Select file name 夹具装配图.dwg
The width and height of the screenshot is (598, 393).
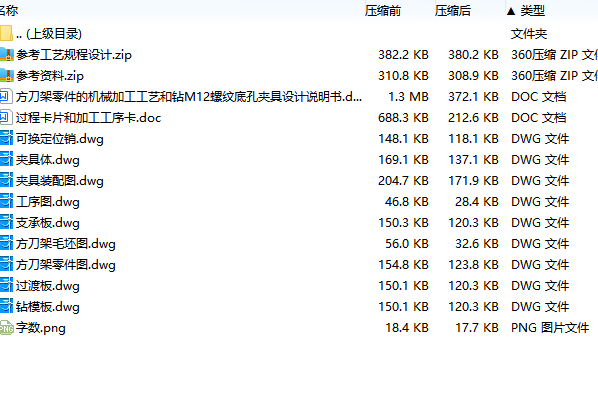point(59,181)
